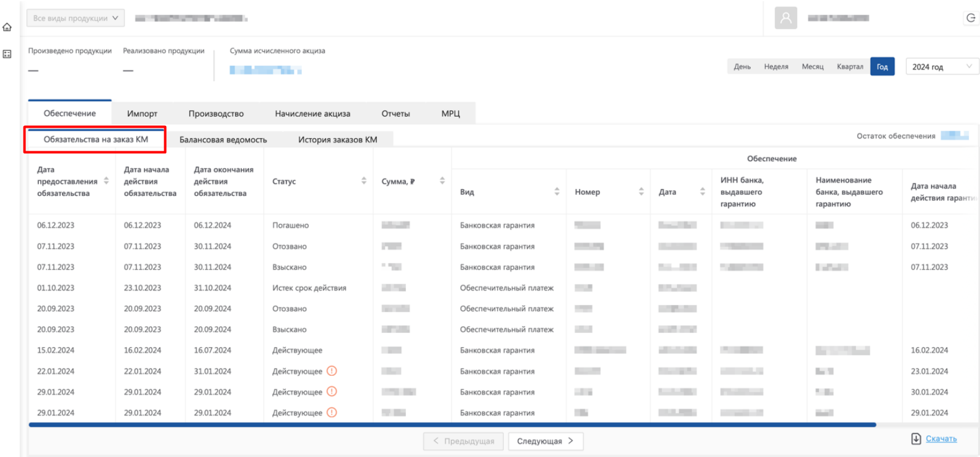
Task: Switch to the Начисление акциза tab
Action: (x=312, y=113)
